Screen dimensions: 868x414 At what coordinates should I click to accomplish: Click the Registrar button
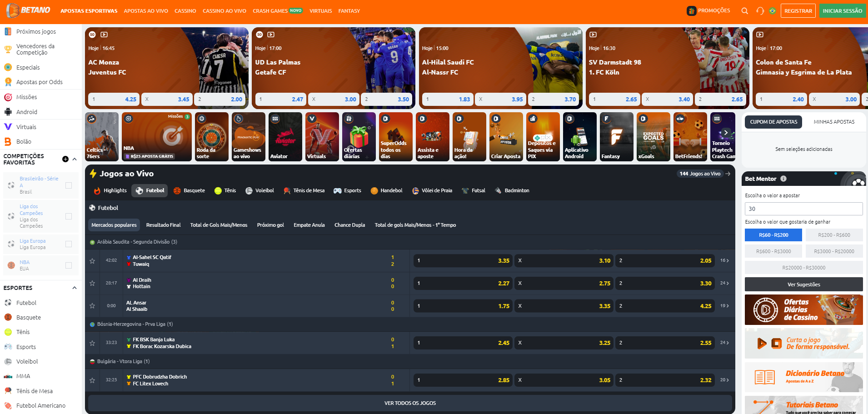click(798, 11)
